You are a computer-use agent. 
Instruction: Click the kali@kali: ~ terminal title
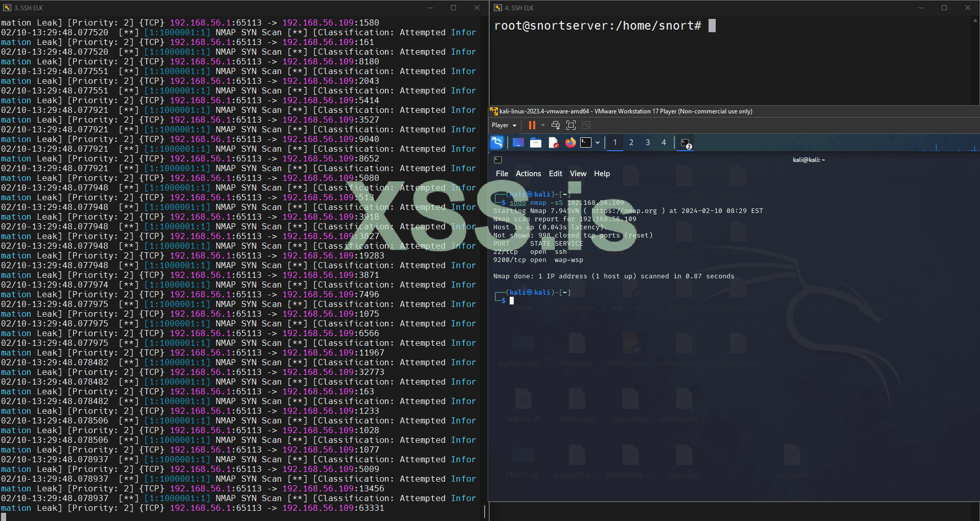(x=809, y=160)
